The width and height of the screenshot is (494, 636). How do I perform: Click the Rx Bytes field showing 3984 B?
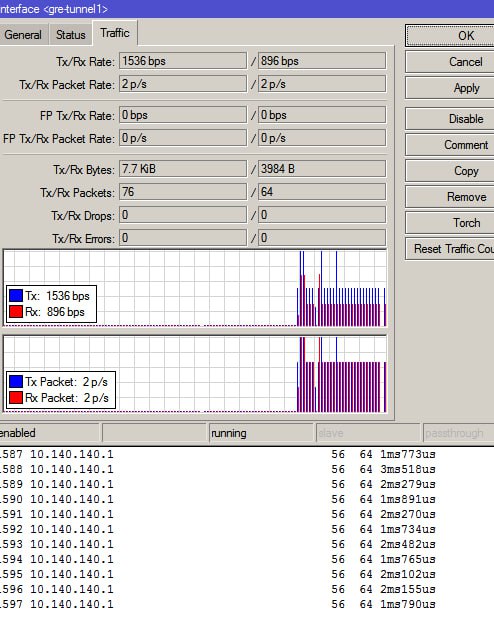tap(322, 169)
